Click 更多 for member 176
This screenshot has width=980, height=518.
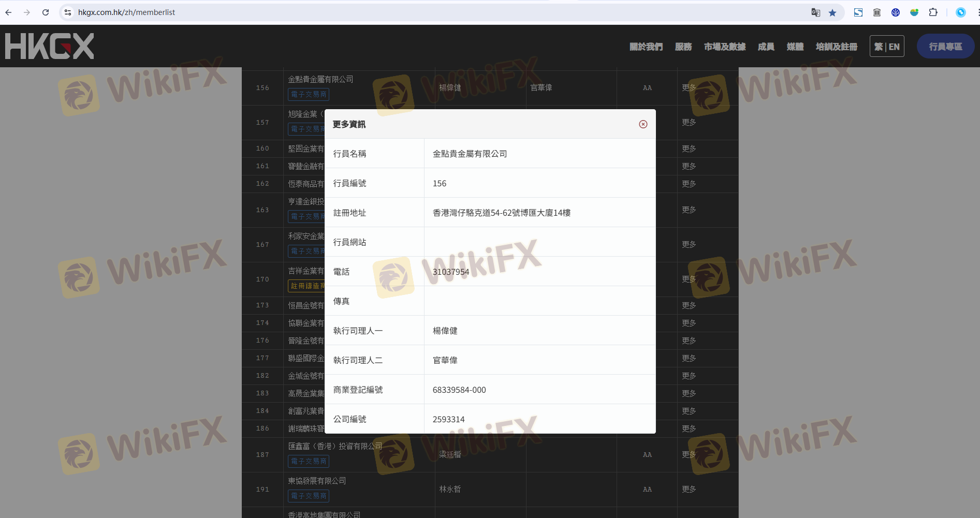coord(689,341)
